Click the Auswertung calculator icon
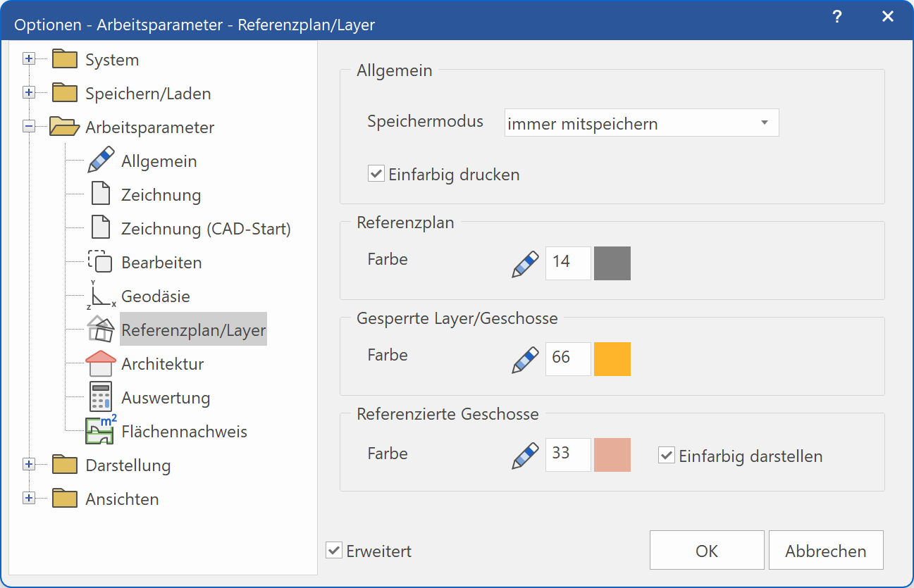914x588 pixels. tap(100, 396)
